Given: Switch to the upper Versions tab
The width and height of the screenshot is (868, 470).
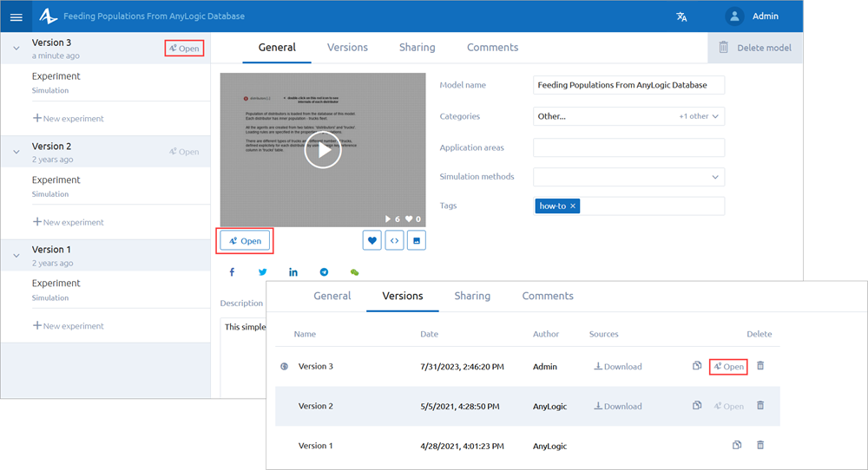Looking at the screenshot, I should [x=347, y=48].
